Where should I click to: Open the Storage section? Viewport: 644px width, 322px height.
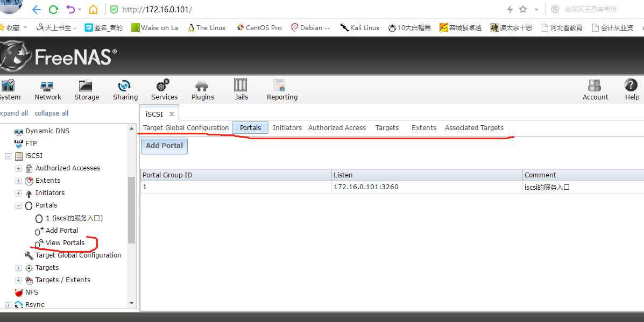[86, 90]
